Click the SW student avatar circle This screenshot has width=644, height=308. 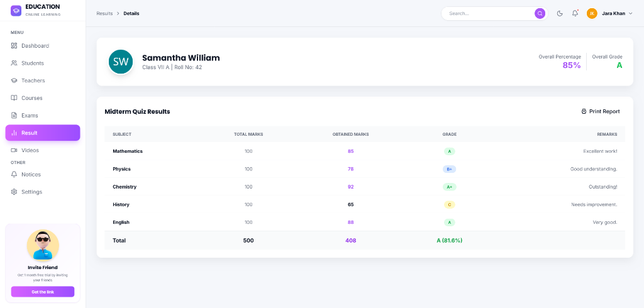pos(121,62)
